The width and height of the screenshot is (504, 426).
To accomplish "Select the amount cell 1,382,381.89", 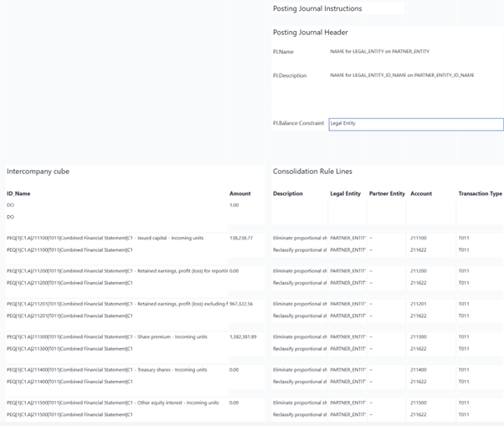I will 243,336.
